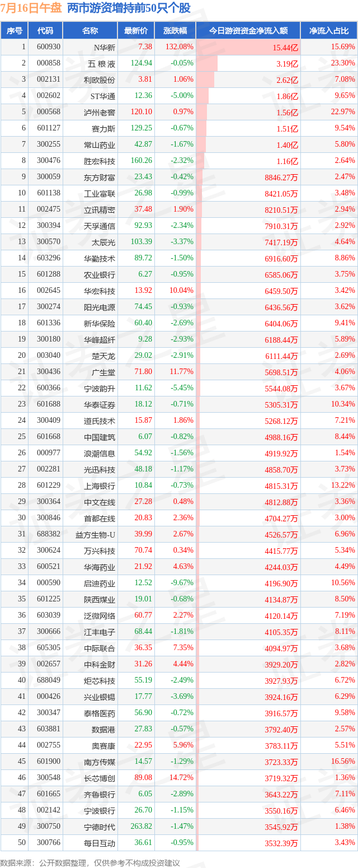This screenshot has width=358, height=868.
Task: Click 广生堂 change value 11.77%
Action: [x=181, y=372]
